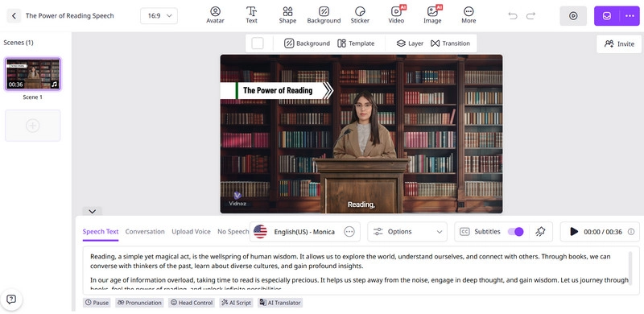Screen dimensions: 644x314
Task: Open the Shape tool
Action: click(x=287, y=15)
